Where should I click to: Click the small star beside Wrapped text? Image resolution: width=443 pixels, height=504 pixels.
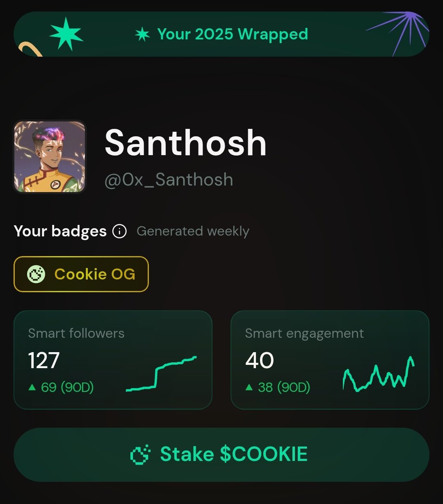point(142,34)
